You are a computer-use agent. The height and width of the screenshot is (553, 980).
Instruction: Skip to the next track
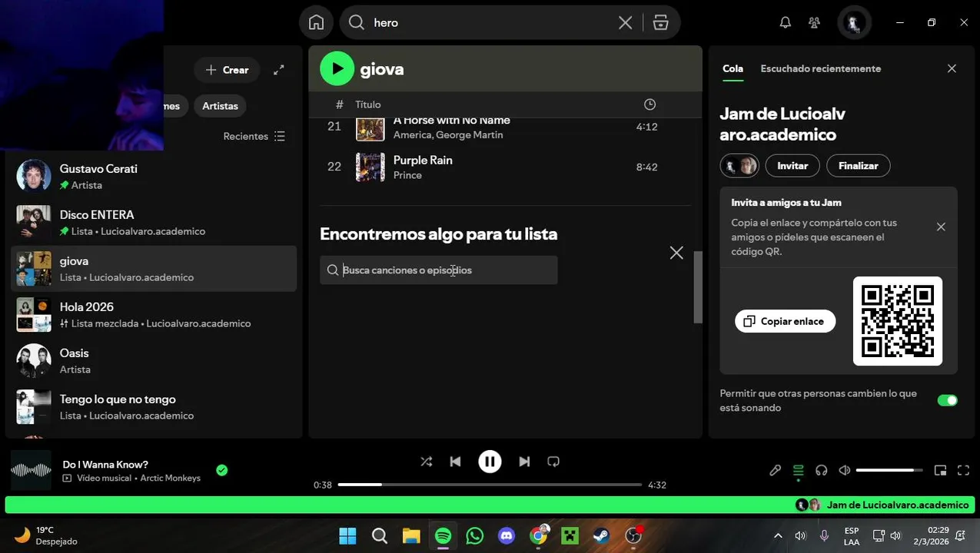point(524,462)
